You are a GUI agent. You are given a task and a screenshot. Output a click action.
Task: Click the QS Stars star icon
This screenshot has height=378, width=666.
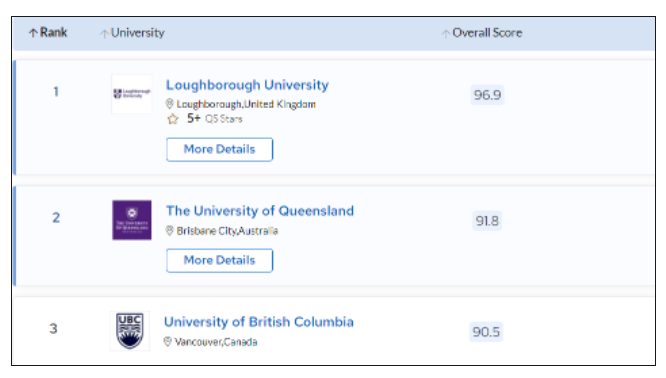[x=172, y=119]
